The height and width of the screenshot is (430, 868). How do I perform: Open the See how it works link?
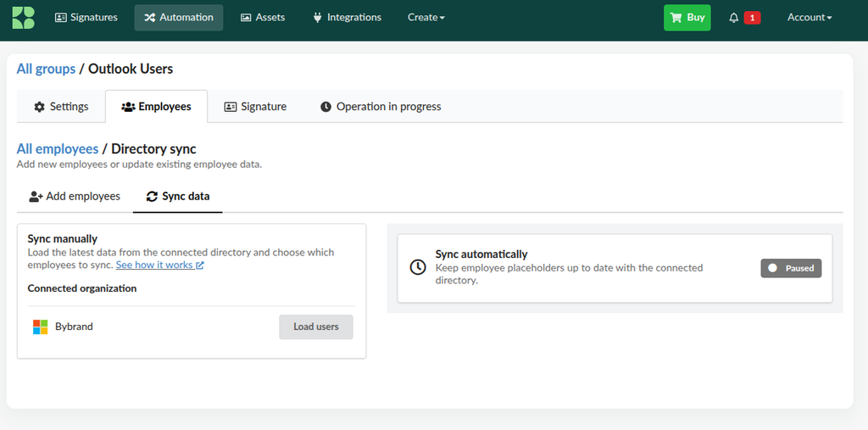pyautogui.click(x=160, y=265)
